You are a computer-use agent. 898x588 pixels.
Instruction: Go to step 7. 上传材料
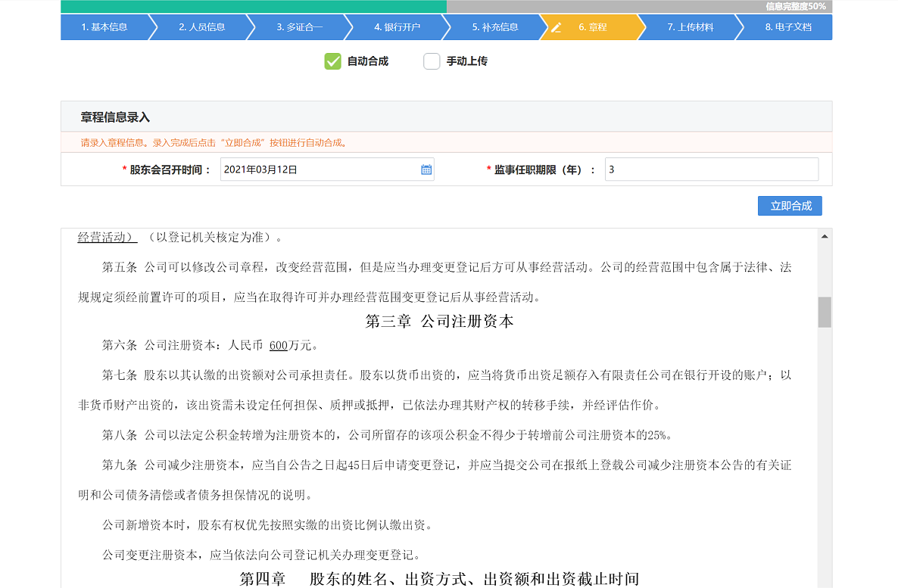click(690, 27)
